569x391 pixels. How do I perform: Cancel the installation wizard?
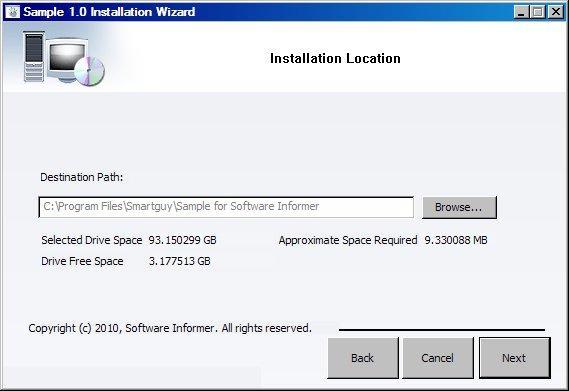[x=438, y=358]
